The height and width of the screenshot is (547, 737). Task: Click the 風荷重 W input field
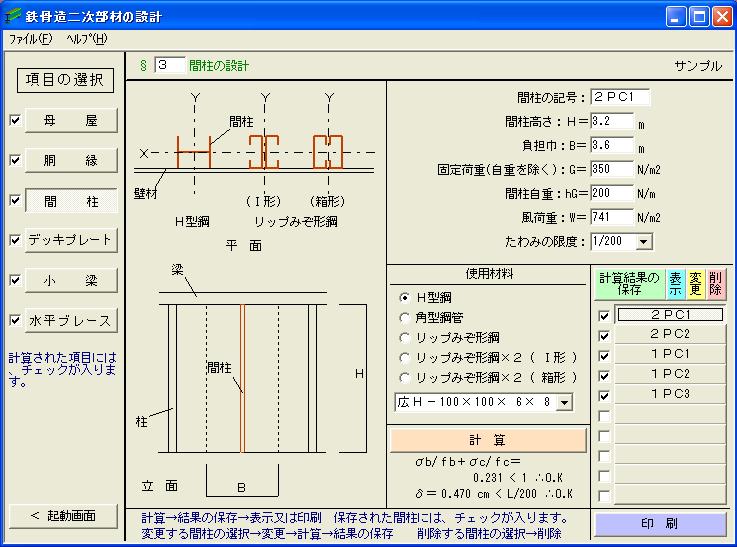click(612, 217)
